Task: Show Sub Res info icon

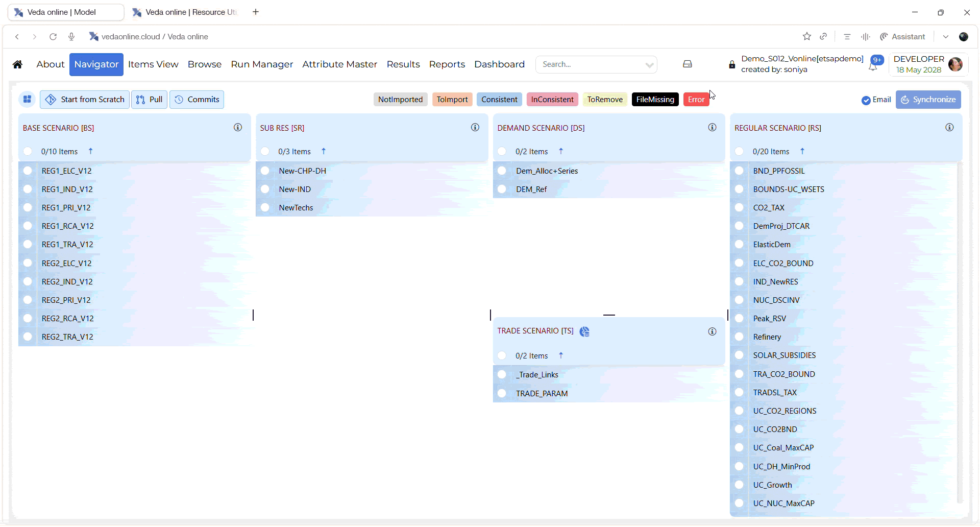Action: (475, 128)
